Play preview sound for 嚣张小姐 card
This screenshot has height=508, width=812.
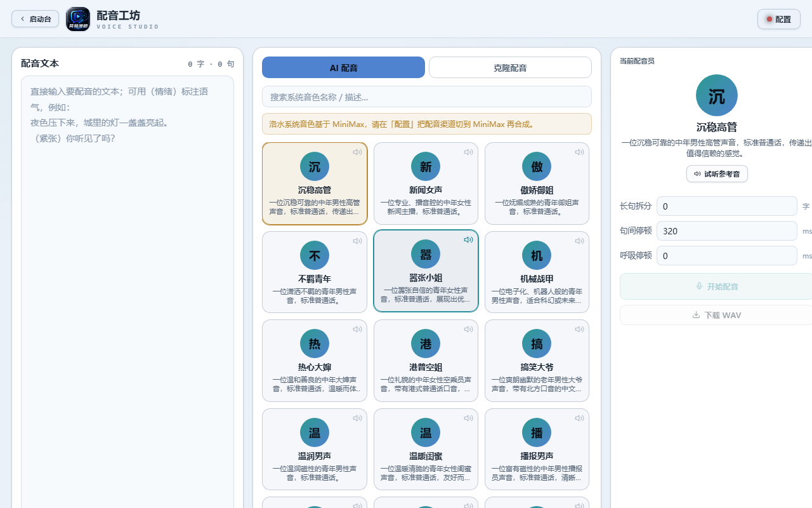tap(468, 240)
